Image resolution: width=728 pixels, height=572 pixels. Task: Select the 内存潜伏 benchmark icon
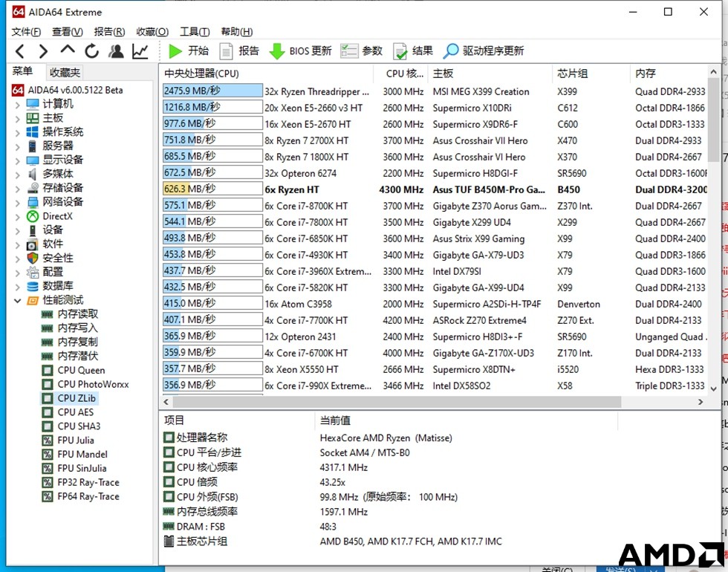tap(47, 356)
